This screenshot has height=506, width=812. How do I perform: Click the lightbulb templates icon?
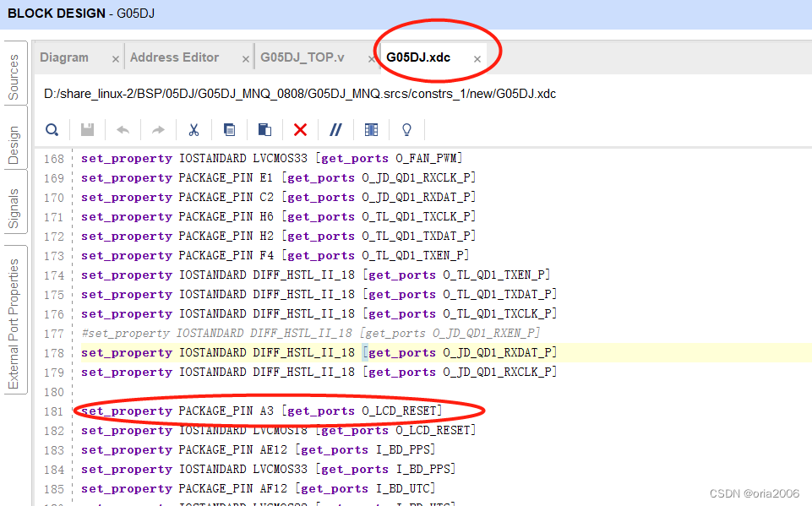[x=406, y=129]
